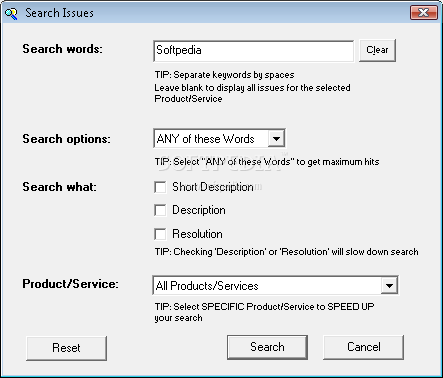Click the tip 'Separate keywords by spaces'
The width and height of the screenshot is (443, 378).
(224, 75)
